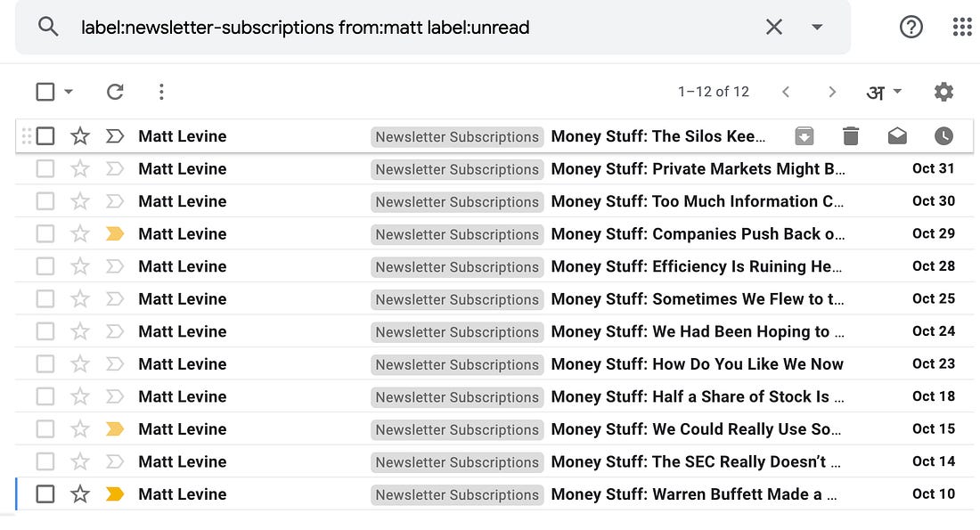Delete the Silos email using trash icon
Image resolution: width=980 pixels, height=530 pixels.
coord(851,135)
